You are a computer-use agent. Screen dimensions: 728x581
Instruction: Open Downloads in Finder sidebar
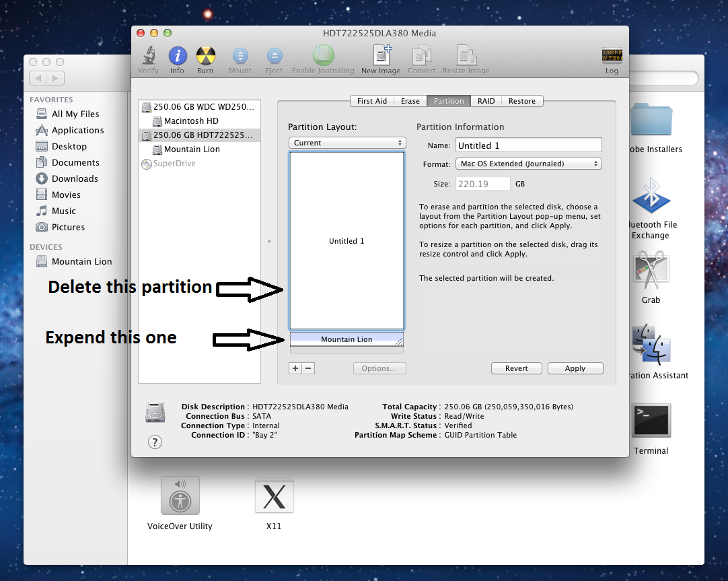pyautogui.click(x=75, y=179)
